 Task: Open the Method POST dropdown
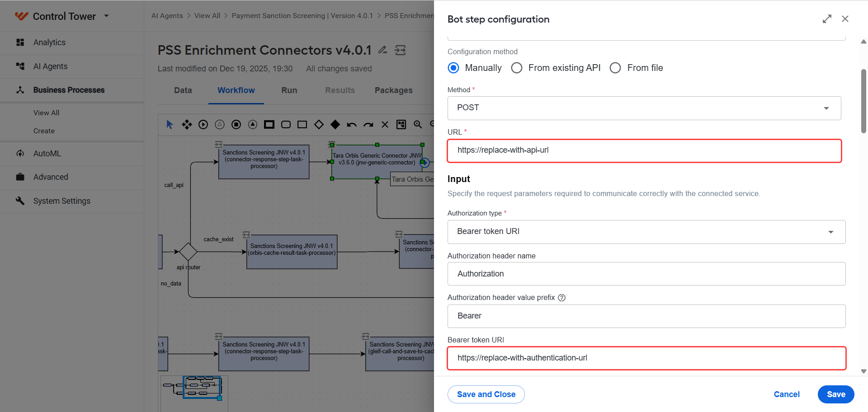point(644,108)
